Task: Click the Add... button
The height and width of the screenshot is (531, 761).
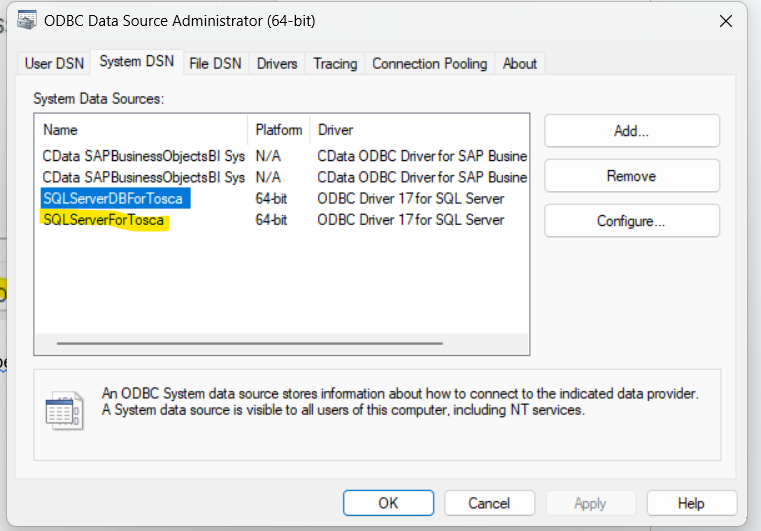Action: (631, 131)
